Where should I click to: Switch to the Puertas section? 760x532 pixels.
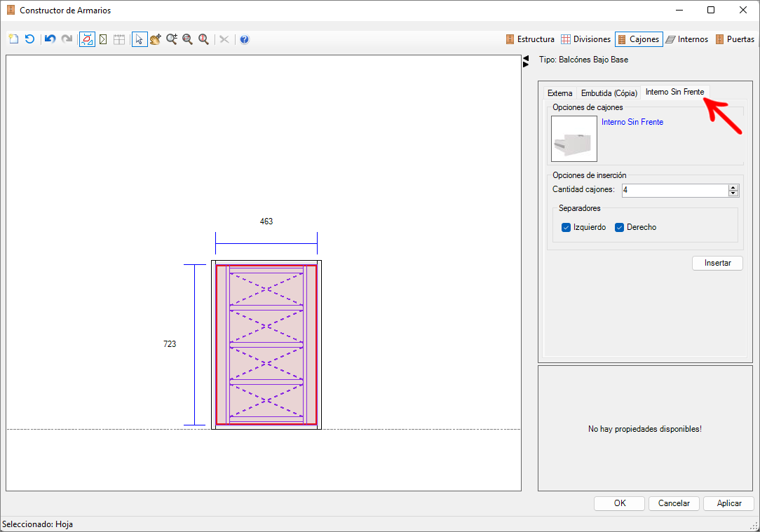735,39
